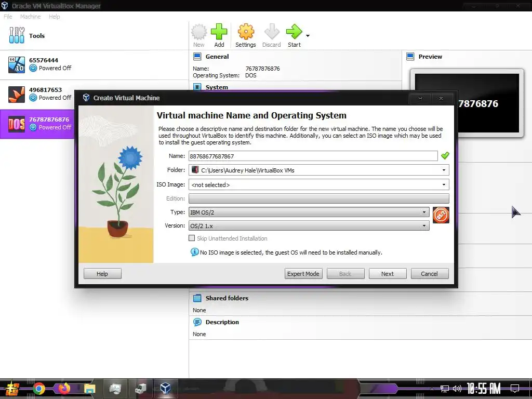This screenshot has height=399, width=532.
Task: Click the OS/2 type badge icon
Action: (441, 215)
